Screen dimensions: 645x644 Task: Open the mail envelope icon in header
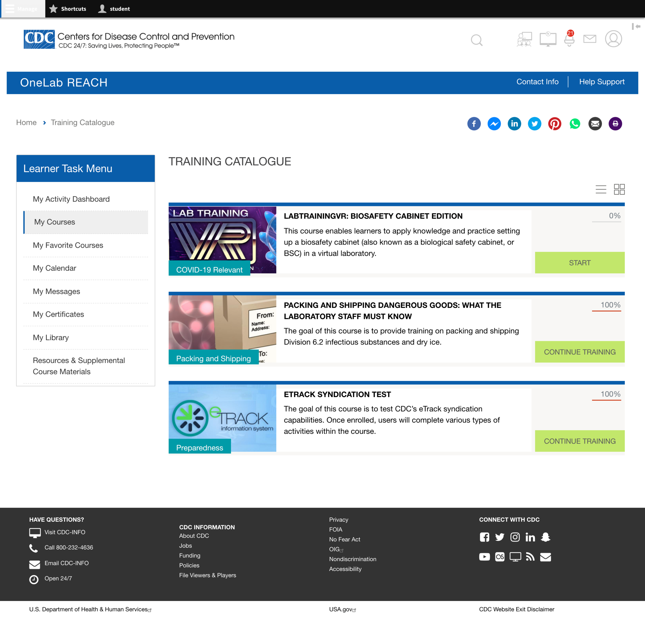point(590,39)
